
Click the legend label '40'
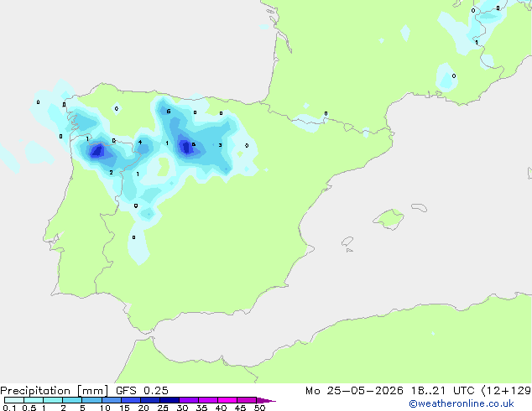click(221, 408)
